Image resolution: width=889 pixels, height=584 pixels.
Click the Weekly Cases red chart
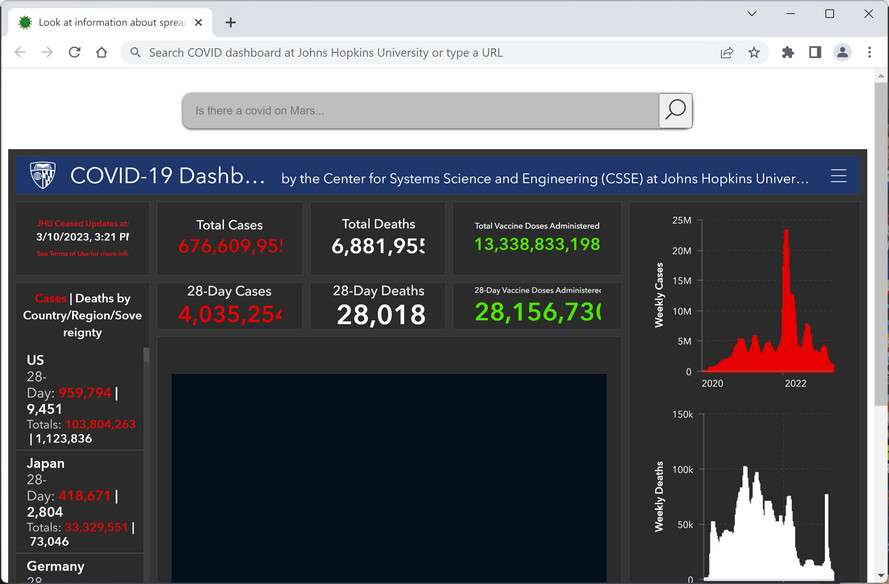pyautogui.click(x=768, y=301)
